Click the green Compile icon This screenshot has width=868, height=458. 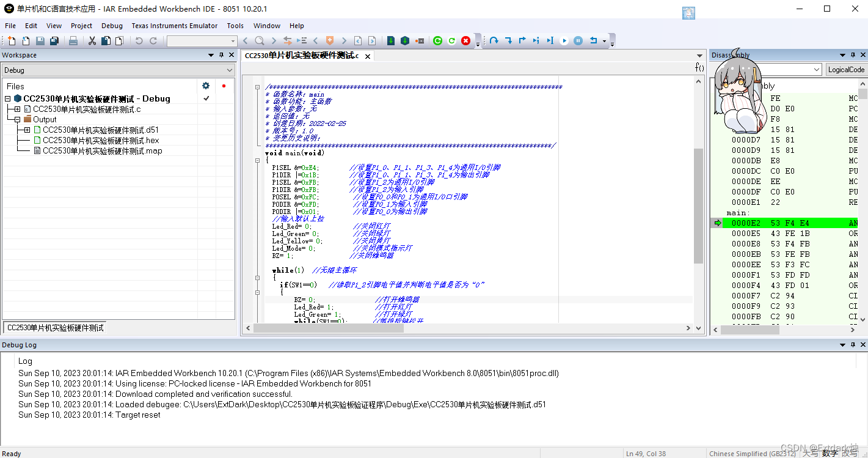[437, 40]
